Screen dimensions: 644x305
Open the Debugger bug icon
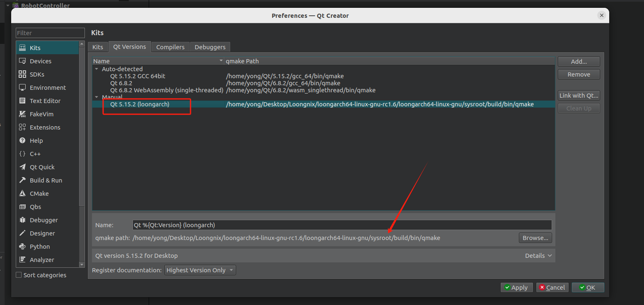click(22, 220)
